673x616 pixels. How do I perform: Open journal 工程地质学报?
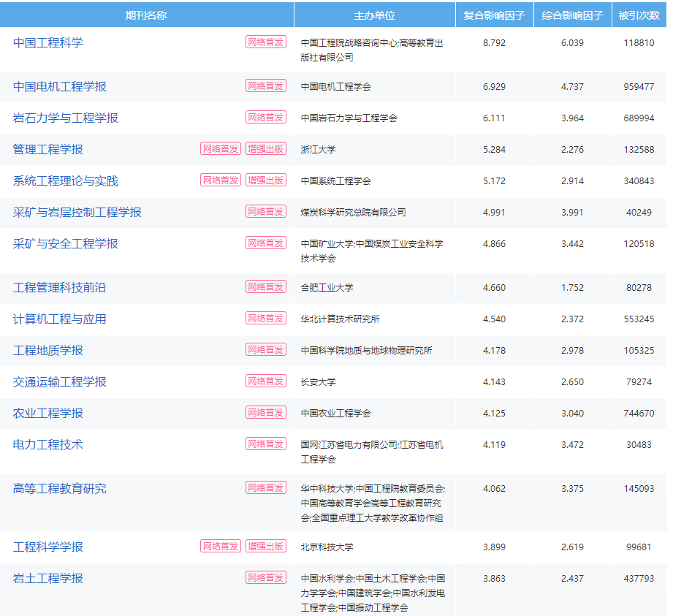tap(48, 350)
